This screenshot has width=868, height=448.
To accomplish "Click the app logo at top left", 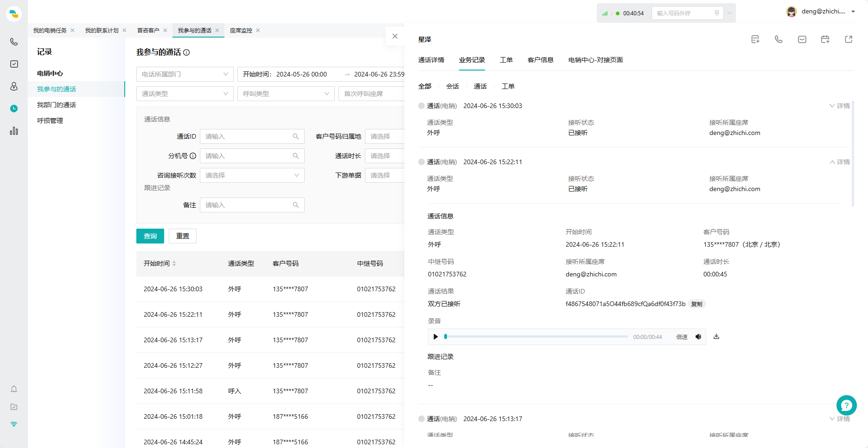I will tap(14, 14).
